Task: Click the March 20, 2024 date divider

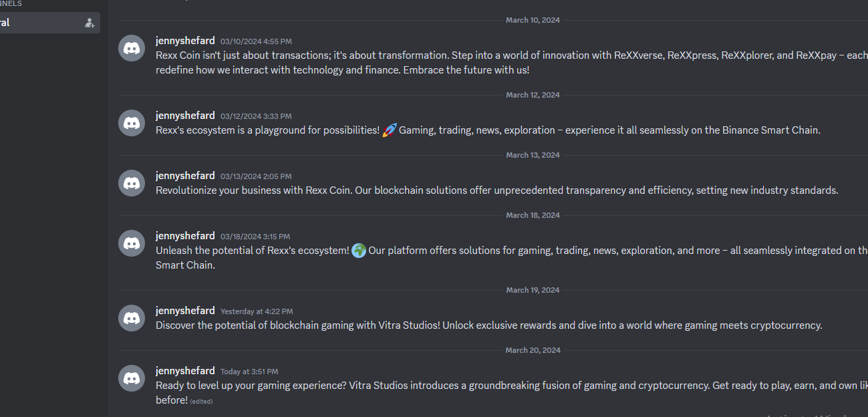Action: [x=533, y=350]
